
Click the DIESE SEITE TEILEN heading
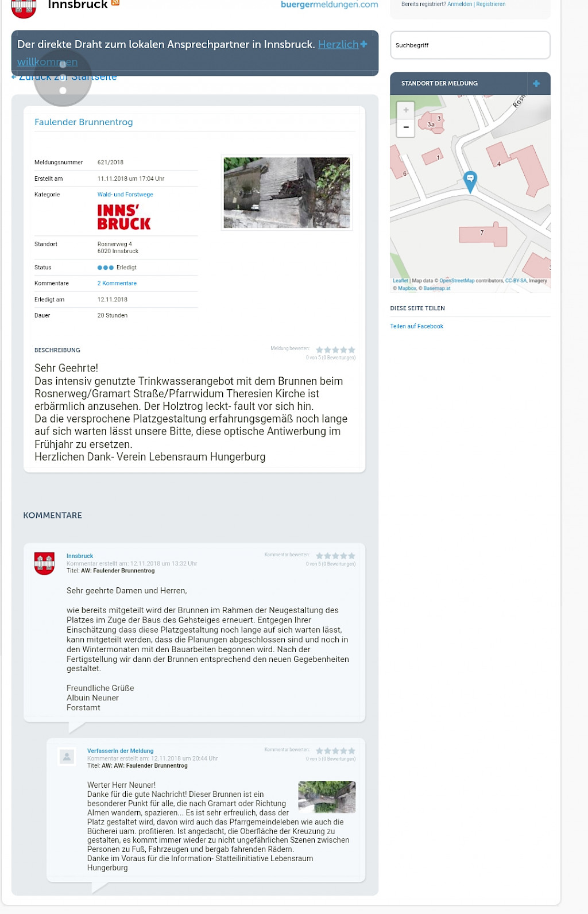[x=417, y=308]
